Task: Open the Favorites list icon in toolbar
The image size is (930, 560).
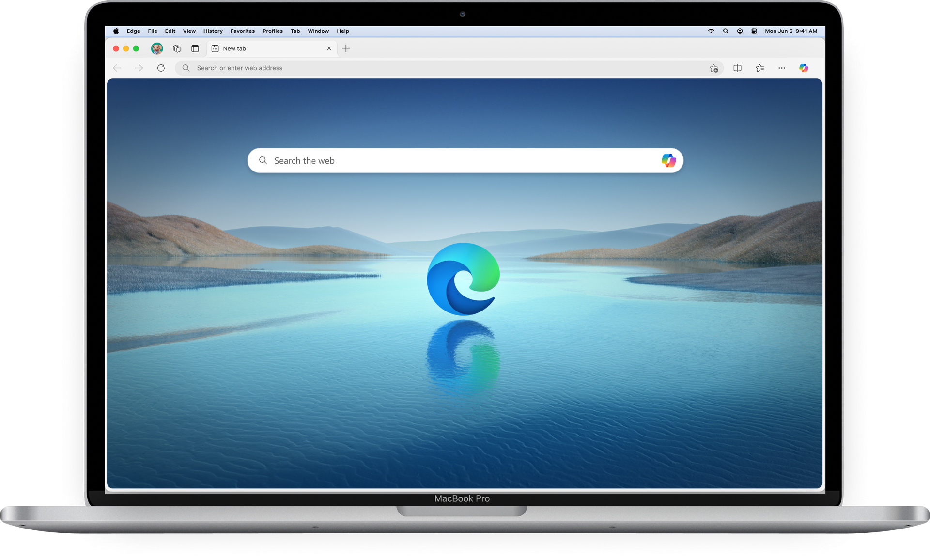Action: (759, 68)
